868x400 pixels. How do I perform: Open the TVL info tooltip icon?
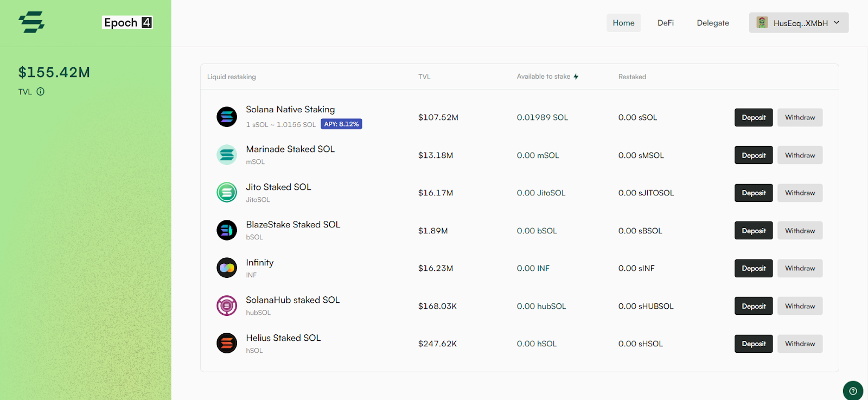tap(41, 92)
